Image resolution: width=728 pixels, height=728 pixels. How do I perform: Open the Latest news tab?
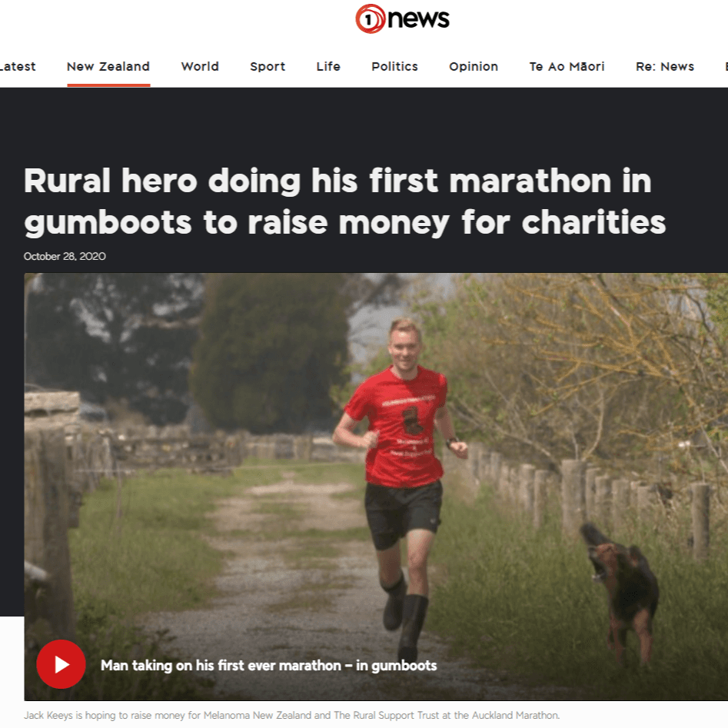point(18,66)
